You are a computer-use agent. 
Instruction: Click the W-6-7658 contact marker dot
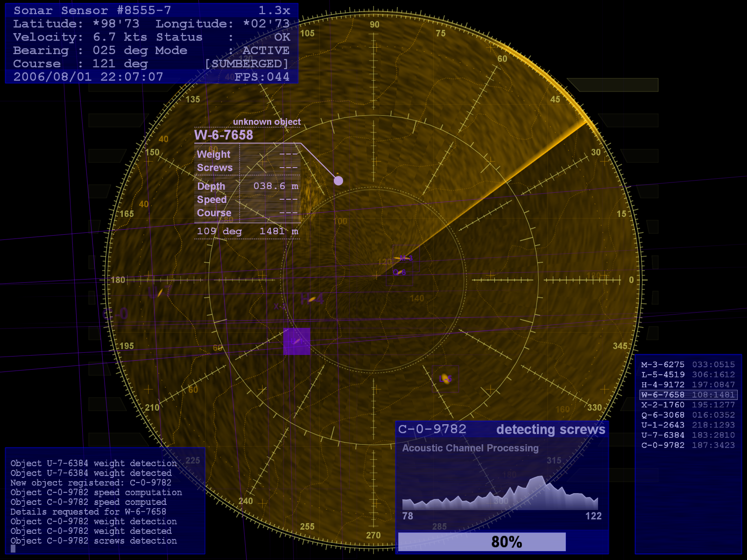click(x=338, y=181)
